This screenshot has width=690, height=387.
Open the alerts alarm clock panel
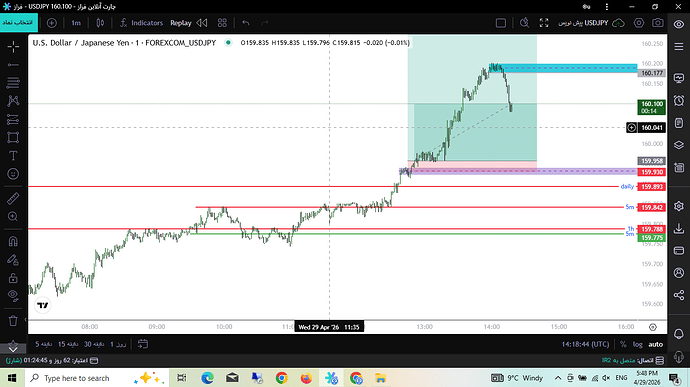click(x=679, y=100)
